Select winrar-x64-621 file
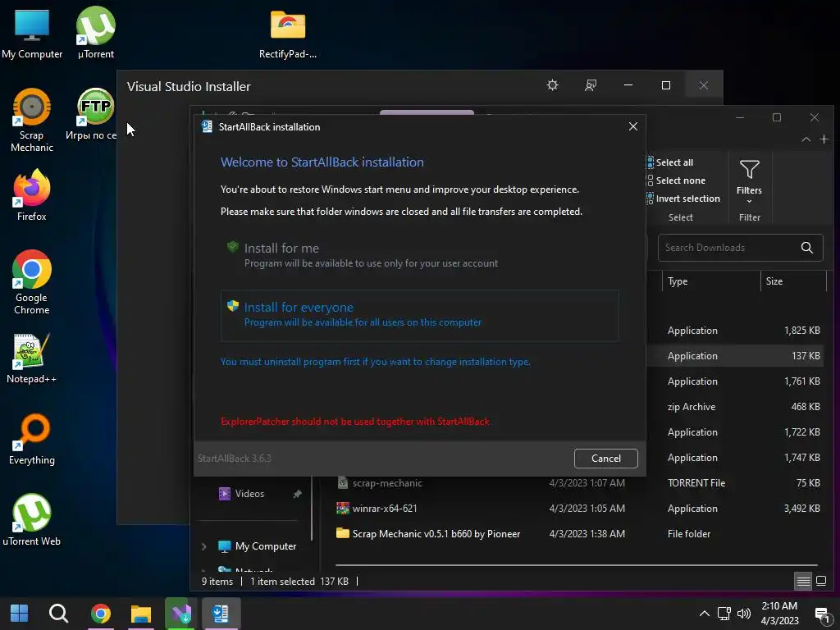 click(x=377, y=509)
